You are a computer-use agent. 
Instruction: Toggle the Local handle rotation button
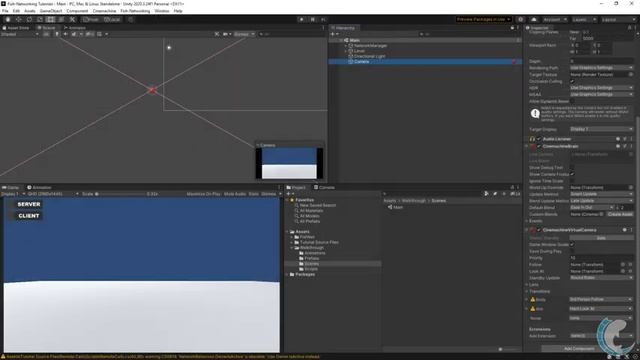pos(111,19)
